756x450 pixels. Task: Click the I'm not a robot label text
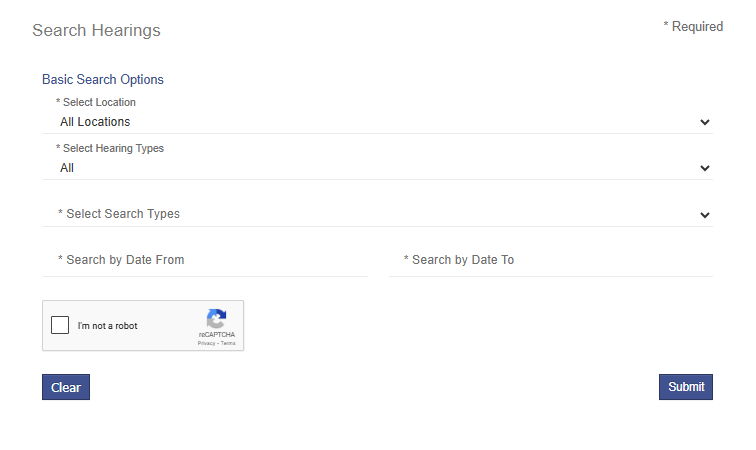click(x=108, y=326)
